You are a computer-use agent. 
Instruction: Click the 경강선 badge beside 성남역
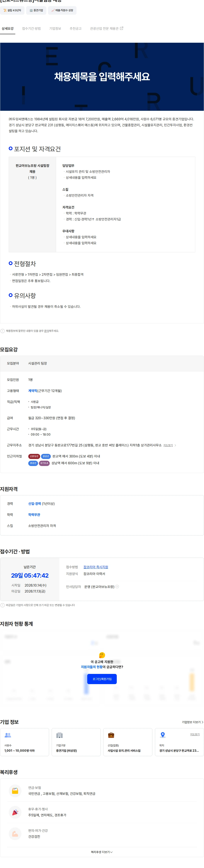(x=33, y=463)
